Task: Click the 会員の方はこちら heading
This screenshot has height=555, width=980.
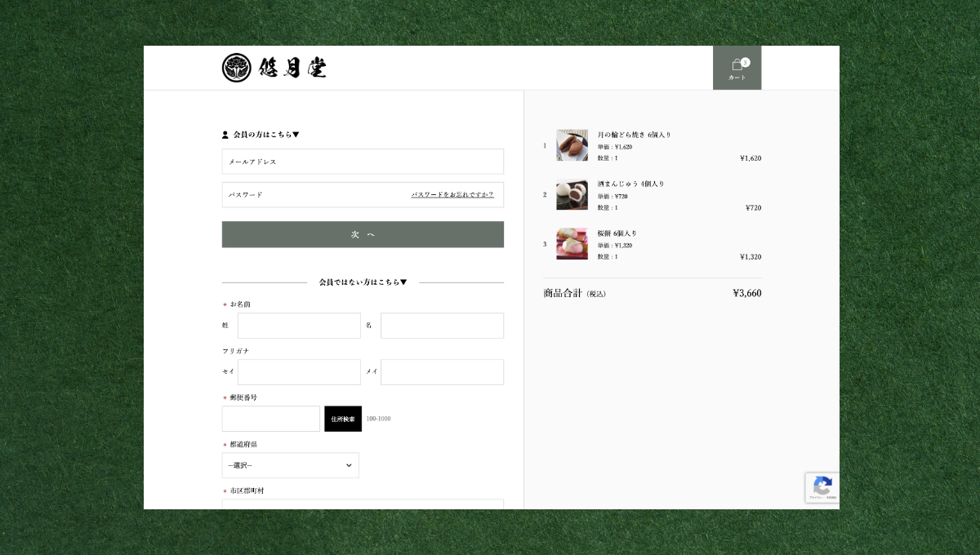Action: click(x=266, y=135)
